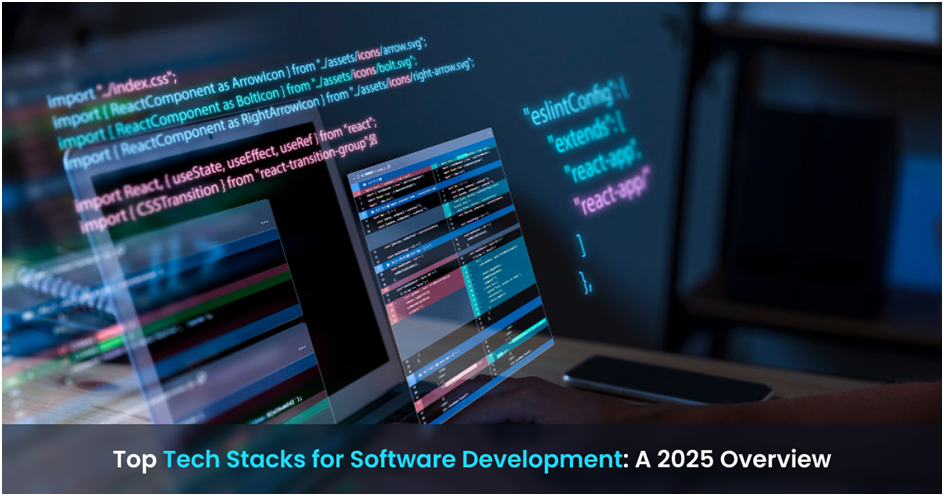
Task: Click the cyan "react-app" string
Action: 601,163
